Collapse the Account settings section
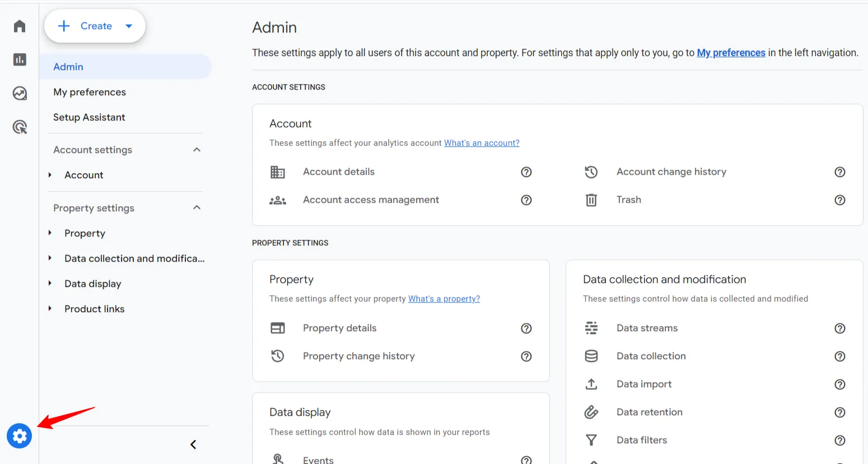 [197, 150]
